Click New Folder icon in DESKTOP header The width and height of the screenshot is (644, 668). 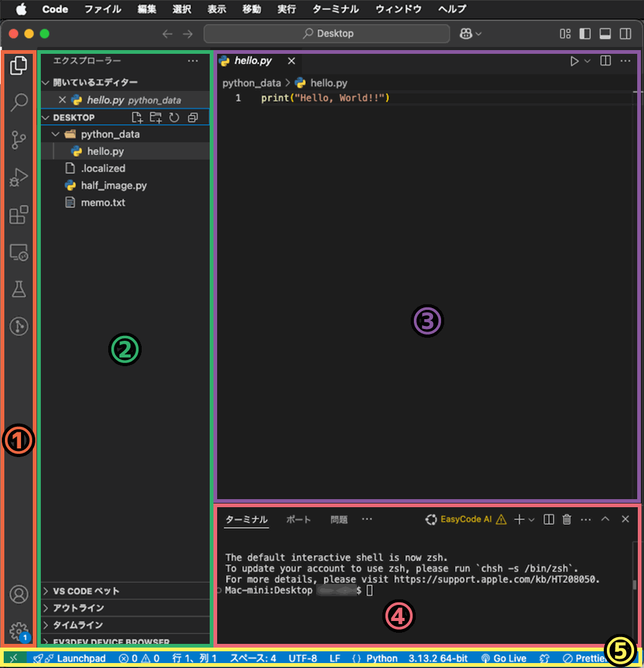point(155,118)
